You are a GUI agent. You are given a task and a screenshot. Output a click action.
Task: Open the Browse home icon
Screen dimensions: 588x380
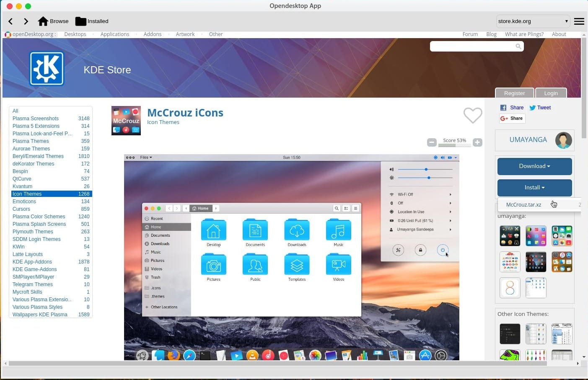(x=43, y=21)
